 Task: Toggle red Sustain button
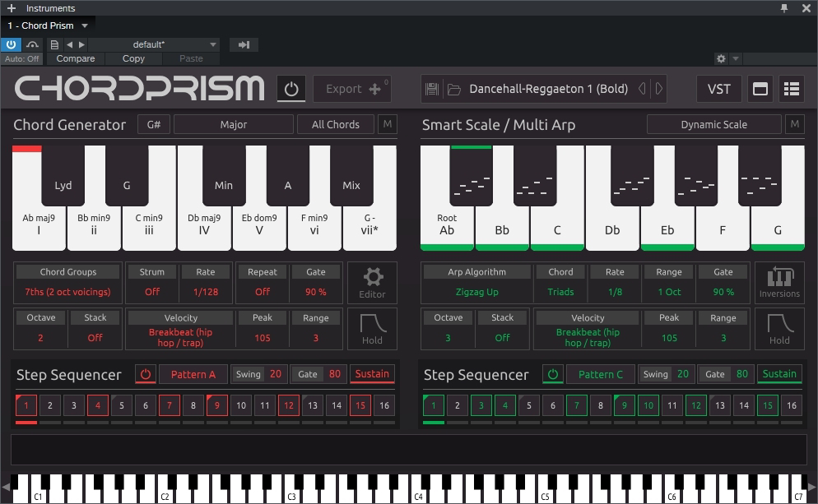tap(372, 374)
